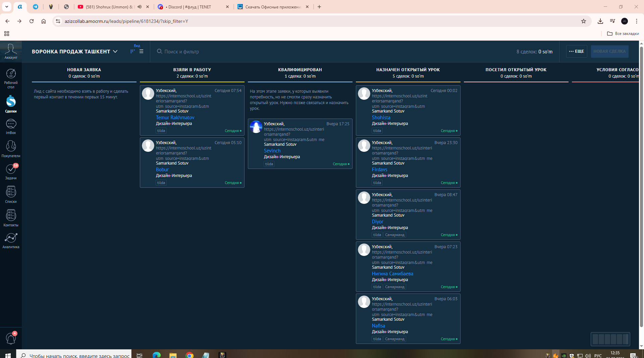Switch to list view of deals
The height and width of the screenshot is (358, 644).
point(141,51)
